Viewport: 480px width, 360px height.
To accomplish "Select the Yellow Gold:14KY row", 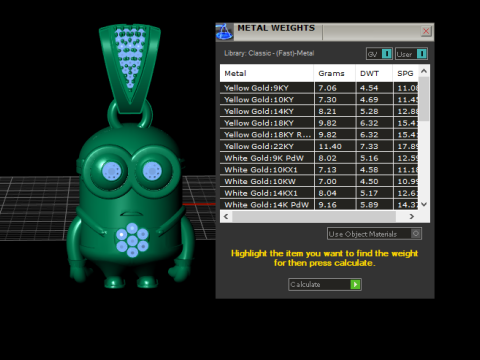I will 319,111.
